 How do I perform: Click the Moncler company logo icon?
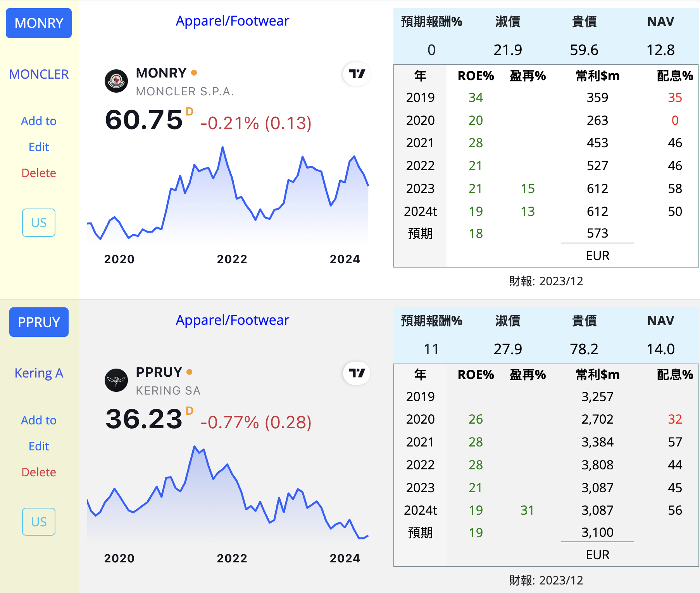pos(116,81)
